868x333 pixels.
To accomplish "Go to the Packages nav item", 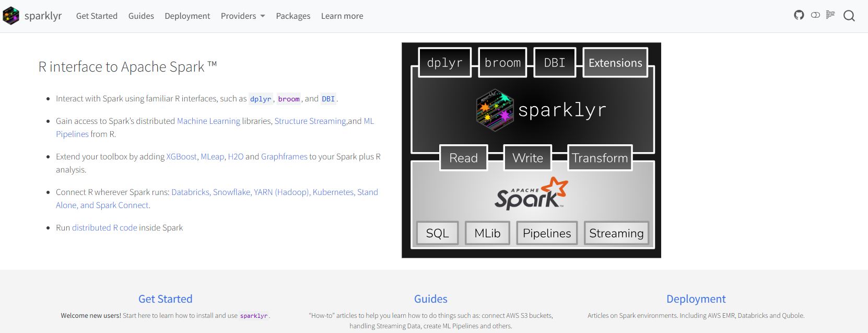I will [x=293, y=16].
